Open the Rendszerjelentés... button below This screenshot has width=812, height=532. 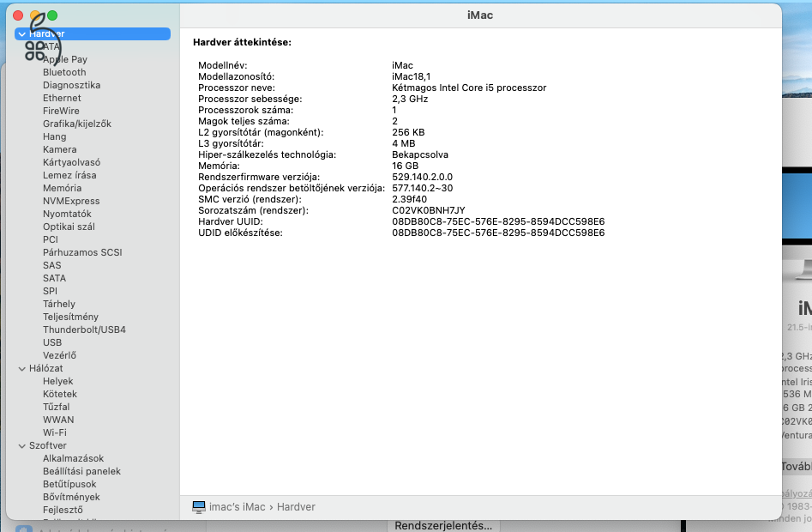tap(442, 524)
